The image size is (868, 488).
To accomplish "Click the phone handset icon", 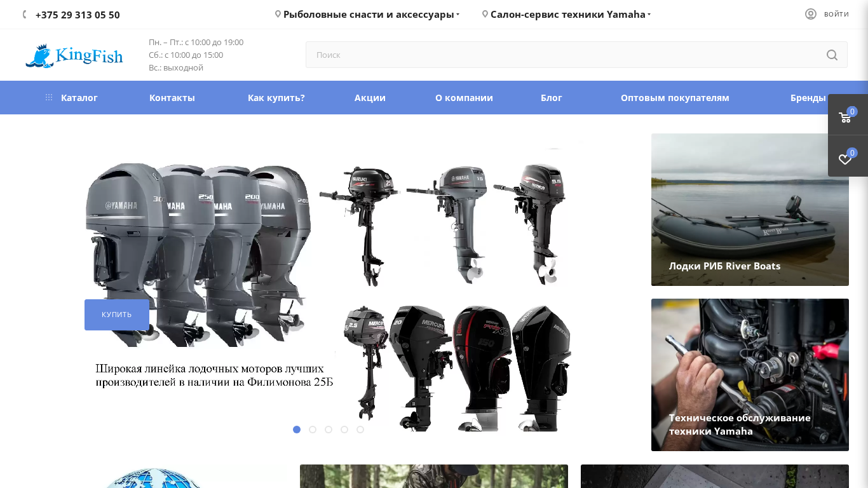I will tap(25, 14).
